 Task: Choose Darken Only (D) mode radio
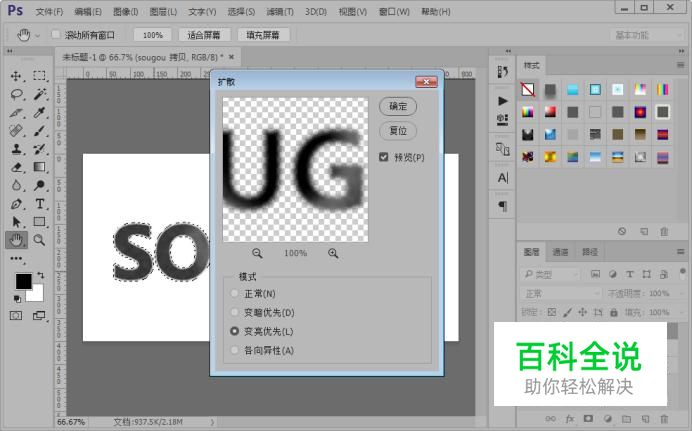coord(234,312)
